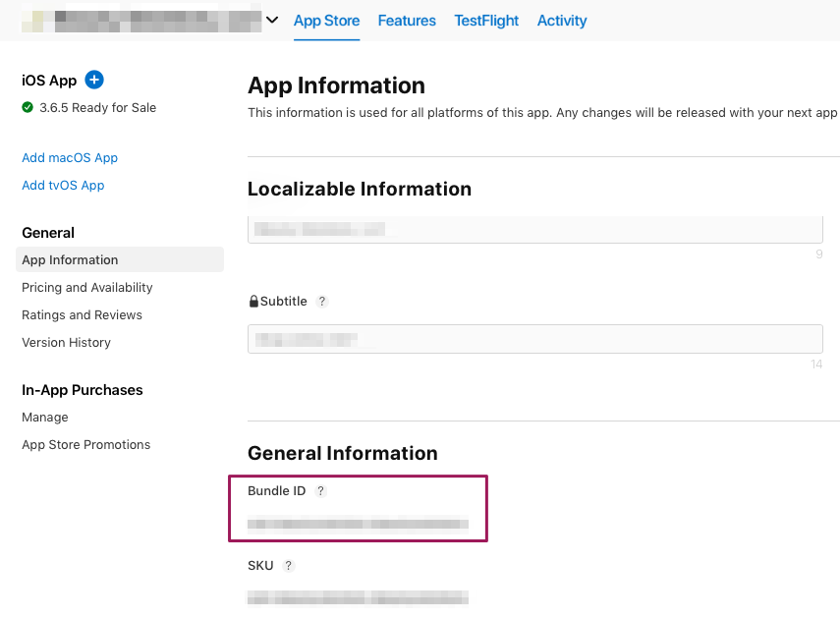Image resolution: width=840 pixels, height=618 pixels.
Task: Select App Information in the sidebar
Action: (70, 259)
